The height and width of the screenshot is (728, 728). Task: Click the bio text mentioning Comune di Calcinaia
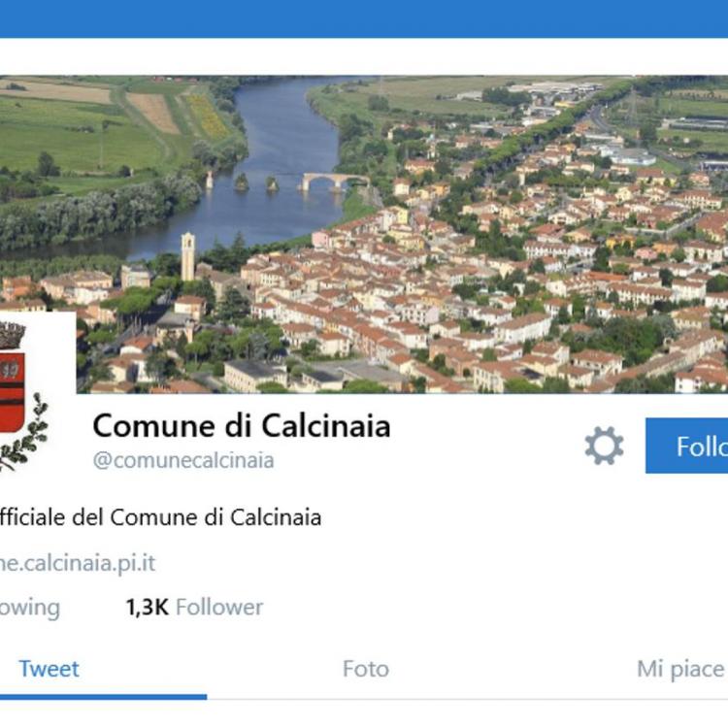click(x=160, y=517)
